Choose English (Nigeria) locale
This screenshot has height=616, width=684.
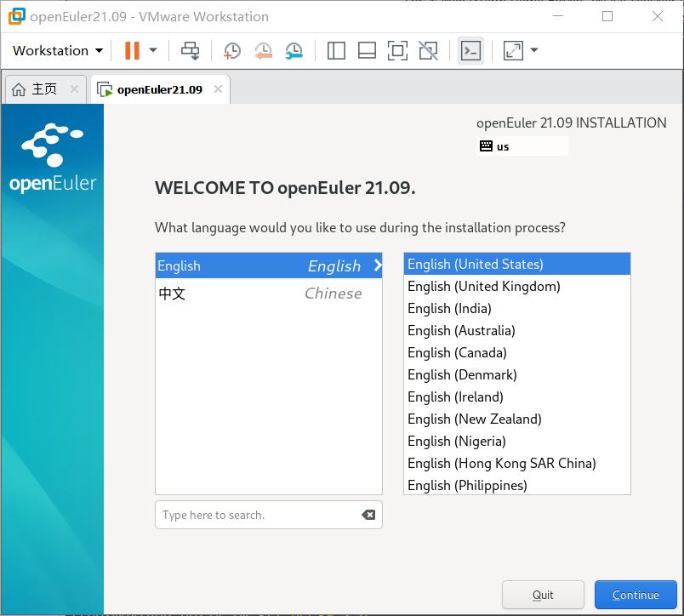tap(517, 441)
